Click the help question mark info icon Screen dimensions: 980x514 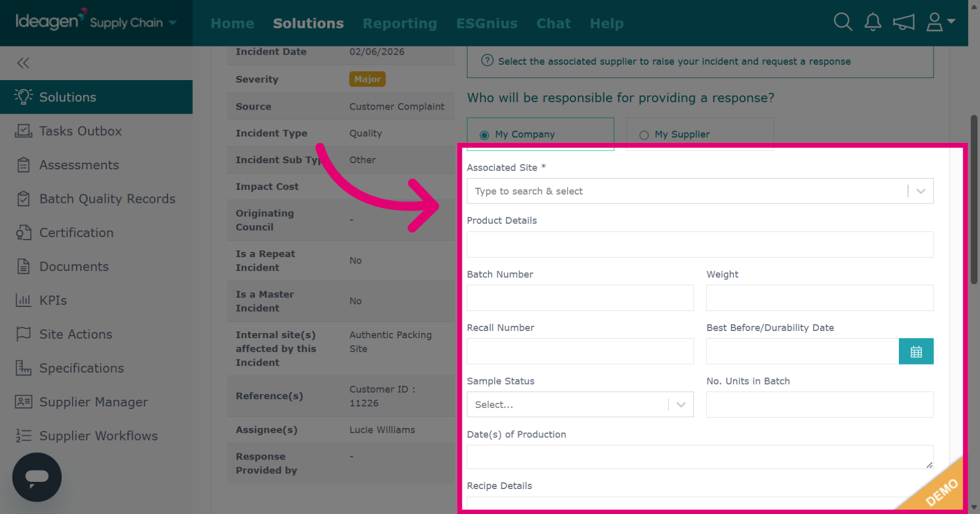tap(487, 61)
